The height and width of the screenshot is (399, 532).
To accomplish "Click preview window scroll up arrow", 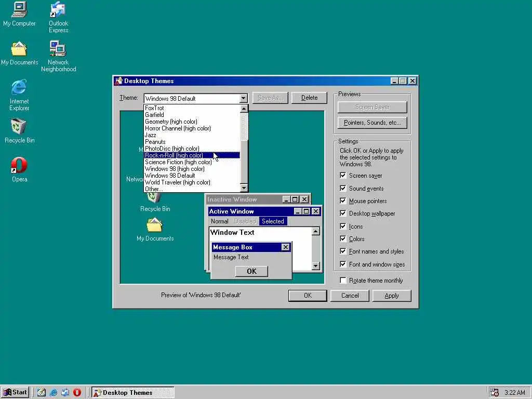I will [315, 231].
